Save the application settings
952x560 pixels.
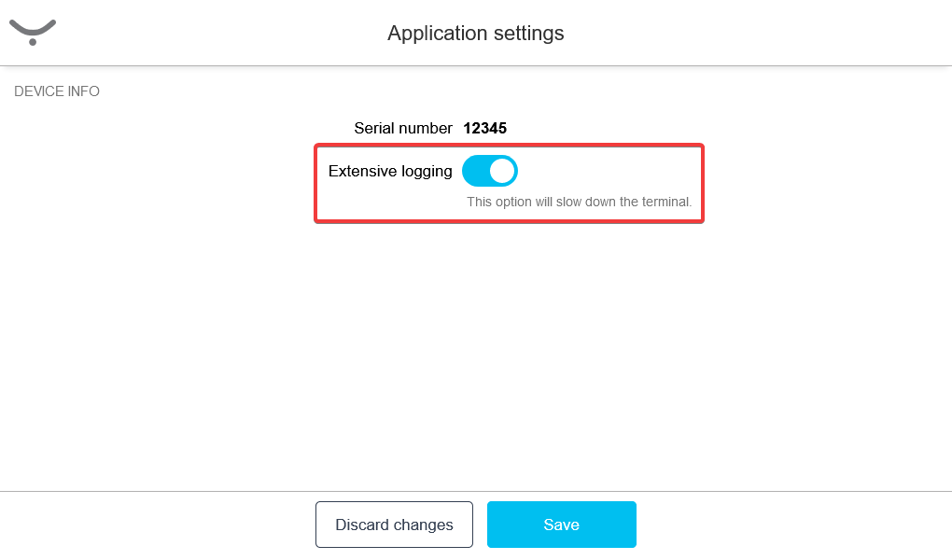tap(561, 525)
